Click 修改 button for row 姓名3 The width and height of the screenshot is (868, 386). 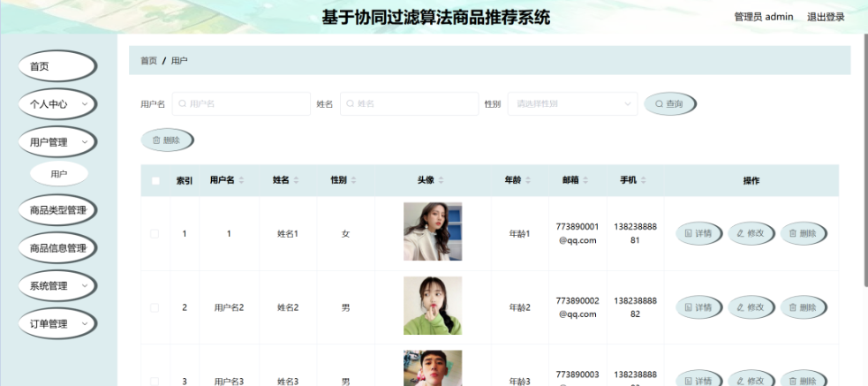(x=751, y=379)
